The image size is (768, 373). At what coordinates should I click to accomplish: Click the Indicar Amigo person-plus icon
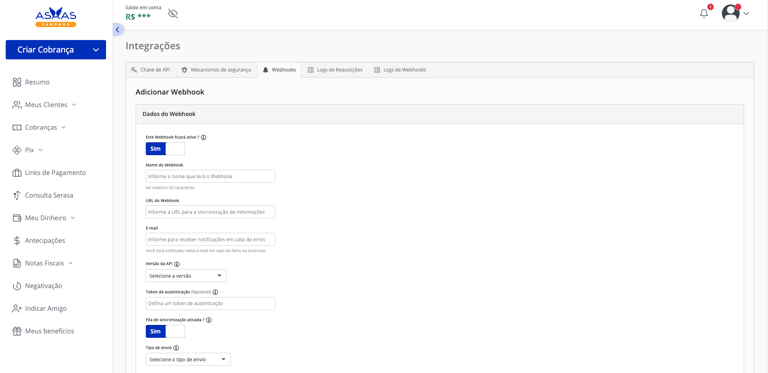point(17,308)
